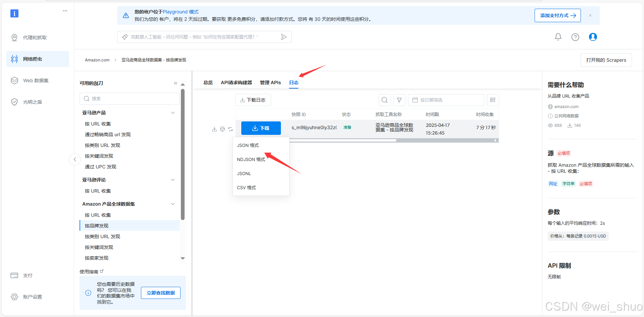Select 网络爬虫 in the sidebar
The height and width of the screenshot is (317, 644).
[x=38, y=59]
